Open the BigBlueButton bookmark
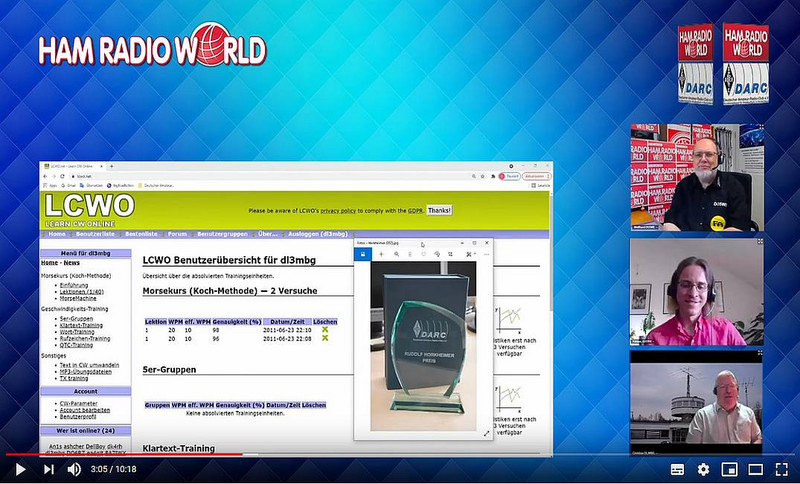Screen dimensions: 800x484 tap(120, 186)
